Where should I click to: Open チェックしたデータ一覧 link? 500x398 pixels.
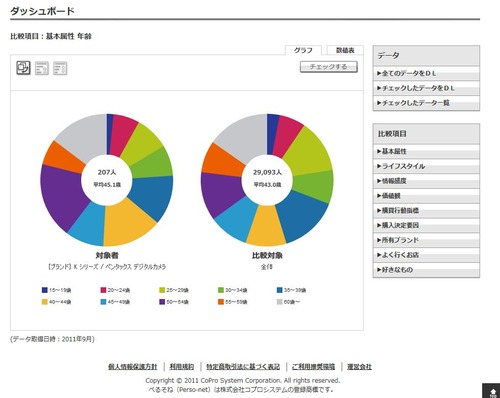[x=426, y=103]
